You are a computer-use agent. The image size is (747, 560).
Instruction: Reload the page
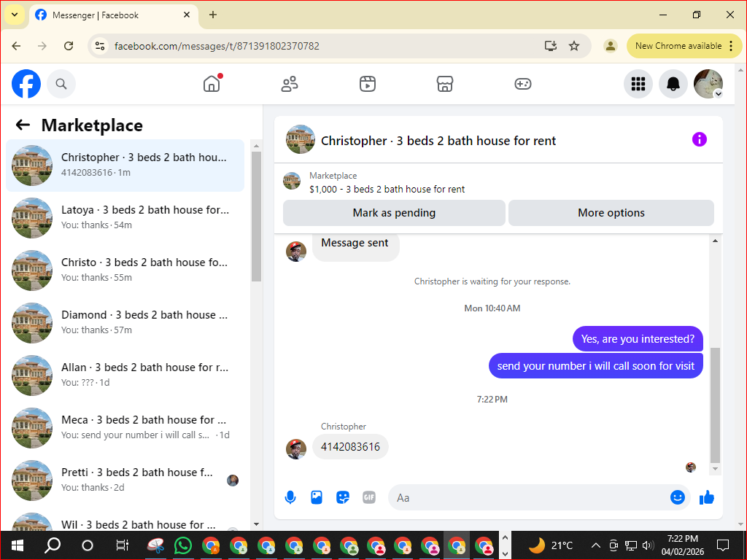[69, 46]
